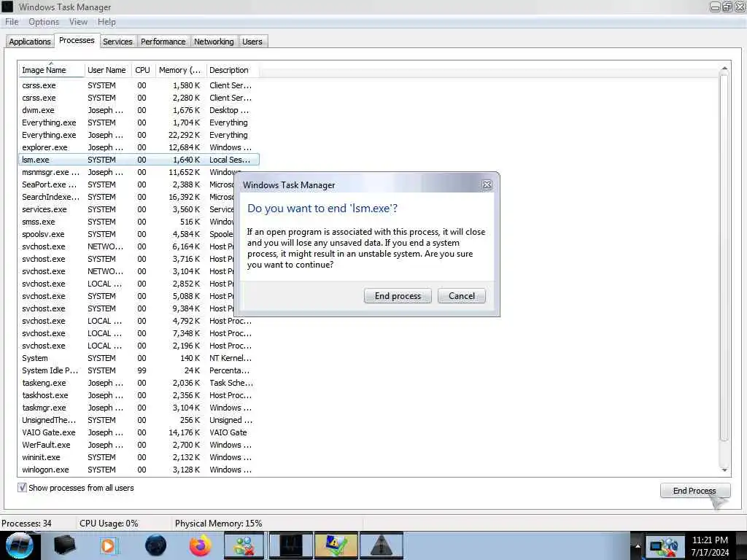The height and width of the screenshot is (560, 747).
Task: Select the smss.exe process row
Action: tap(127, 222)
